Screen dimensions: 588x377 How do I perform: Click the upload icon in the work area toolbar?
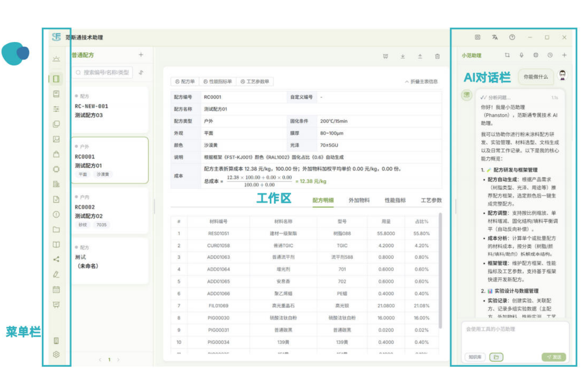pyautogui.click(x=420, y=56)
